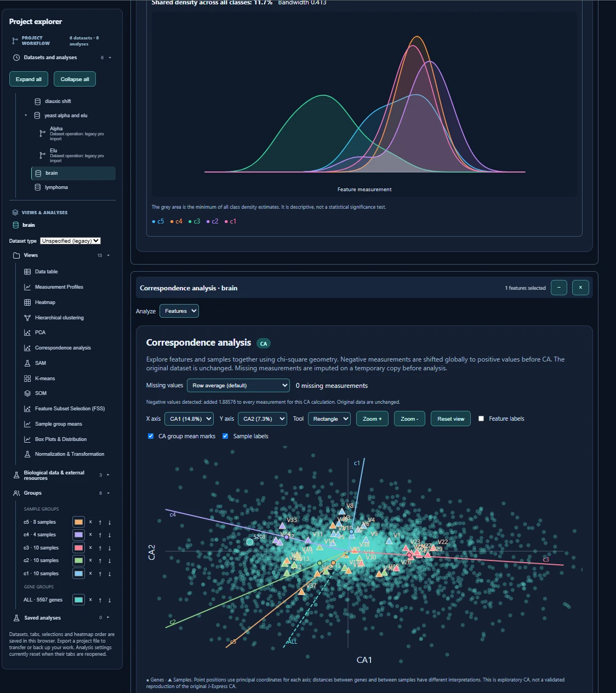The width and height of the screenshot is (616, 693).
Task: Remove the c5 sample group
Action: coord(90,522)
